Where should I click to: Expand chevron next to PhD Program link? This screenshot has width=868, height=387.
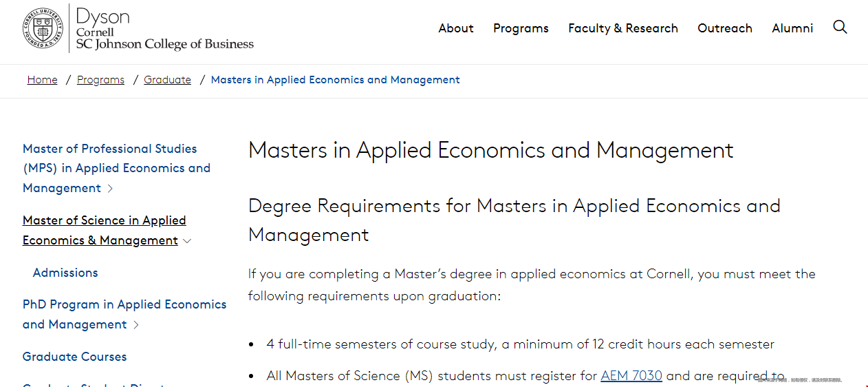pos(136,324)
